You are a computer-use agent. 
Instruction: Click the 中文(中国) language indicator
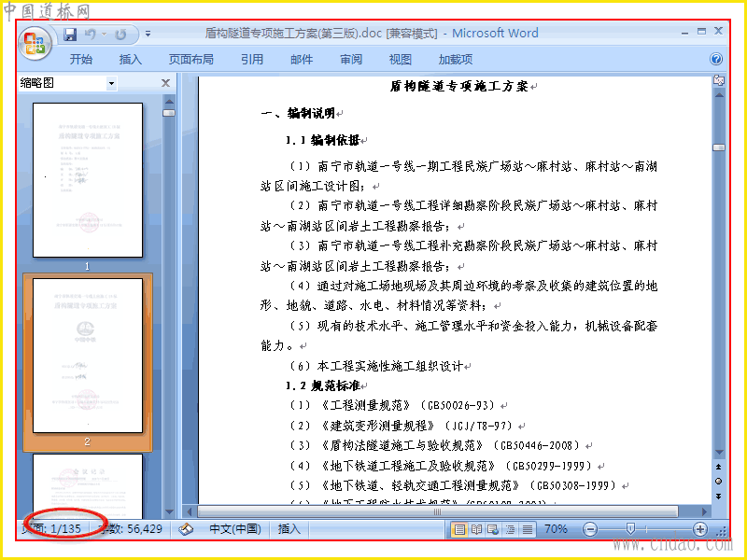coord(235,529)
